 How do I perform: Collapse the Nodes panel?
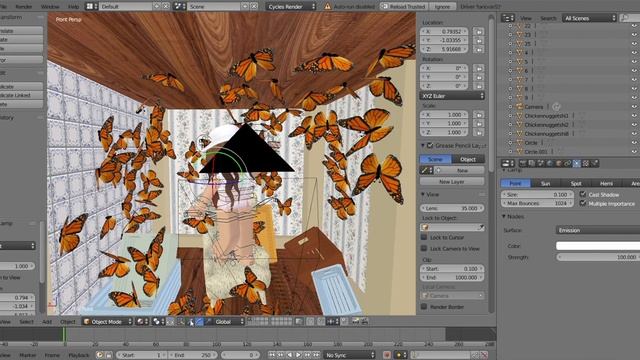coord(504,216)
